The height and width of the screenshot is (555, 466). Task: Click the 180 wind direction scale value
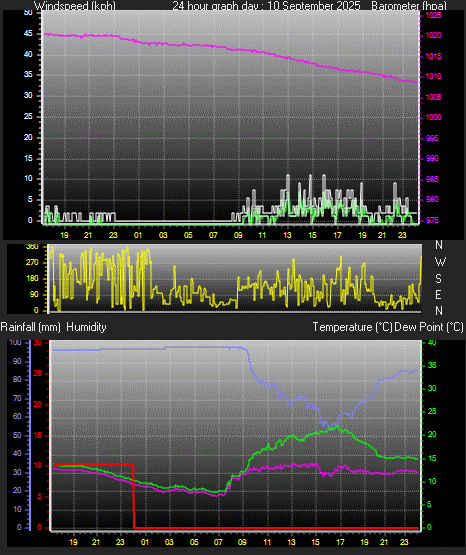[x=32, y=279]
